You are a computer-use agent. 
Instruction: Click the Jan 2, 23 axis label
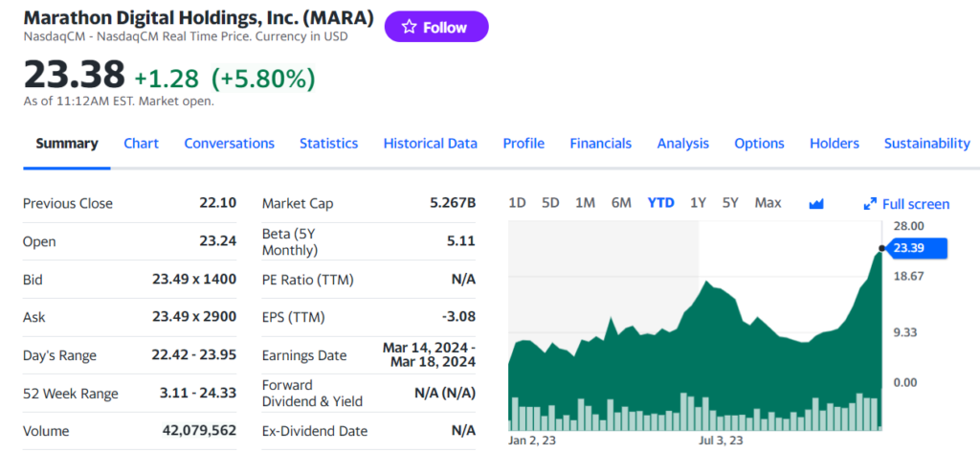[x=532, y=441]
